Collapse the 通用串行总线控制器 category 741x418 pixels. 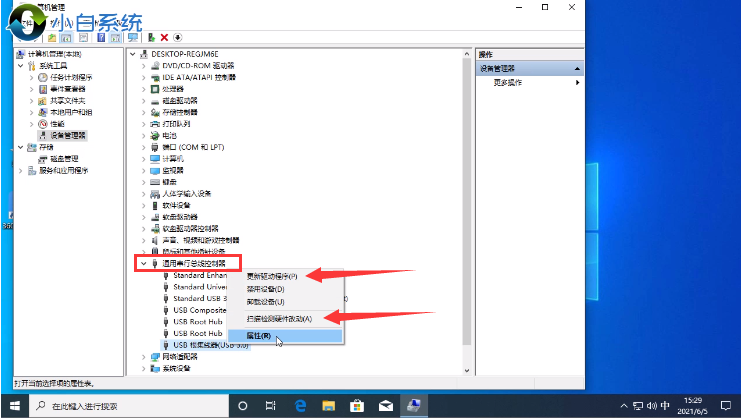pyautogui.click(x=143, y=264)
